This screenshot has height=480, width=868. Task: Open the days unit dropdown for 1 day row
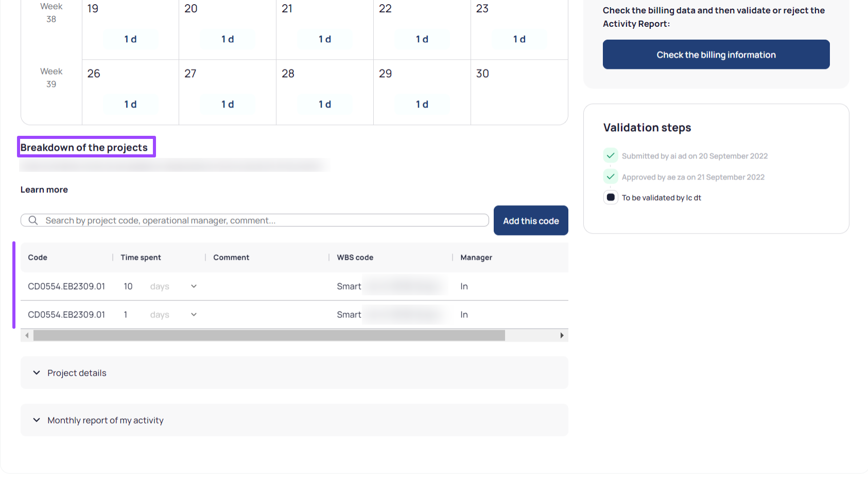pyautogui.click(x=194, y=315)
